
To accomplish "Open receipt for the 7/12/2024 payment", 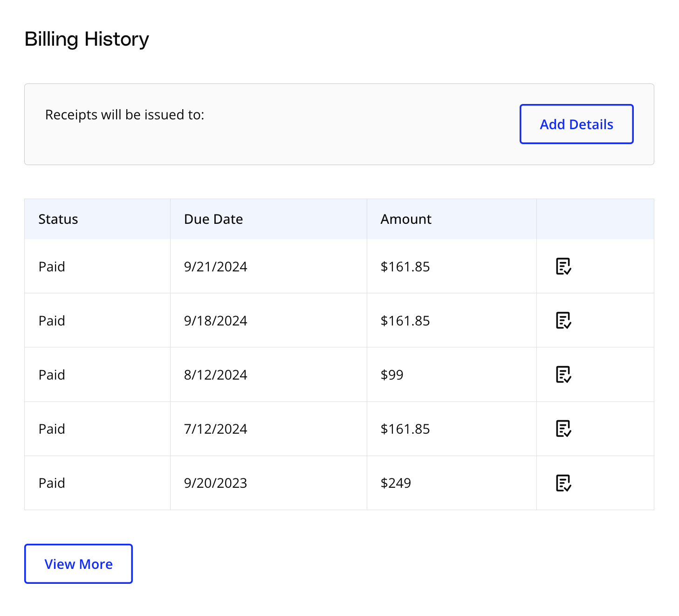I will pos(563,429).
